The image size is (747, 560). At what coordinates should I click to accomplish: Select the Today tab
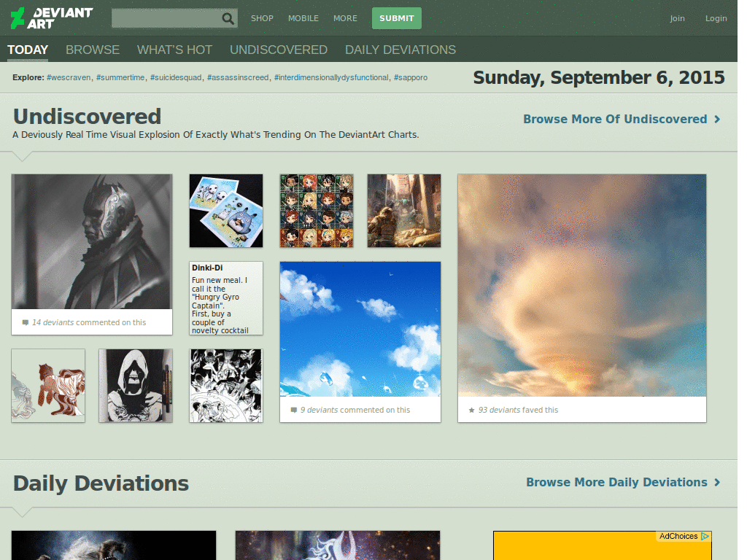(x=28, y=50)
